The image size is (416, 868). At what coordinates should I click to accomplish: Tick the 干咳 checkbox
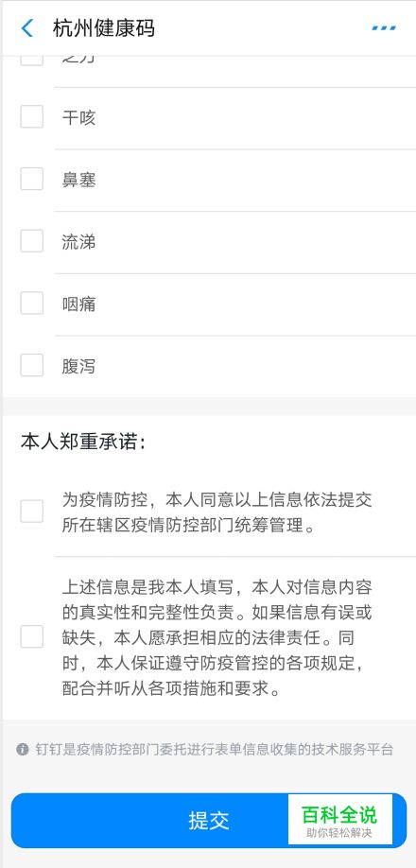31,117
